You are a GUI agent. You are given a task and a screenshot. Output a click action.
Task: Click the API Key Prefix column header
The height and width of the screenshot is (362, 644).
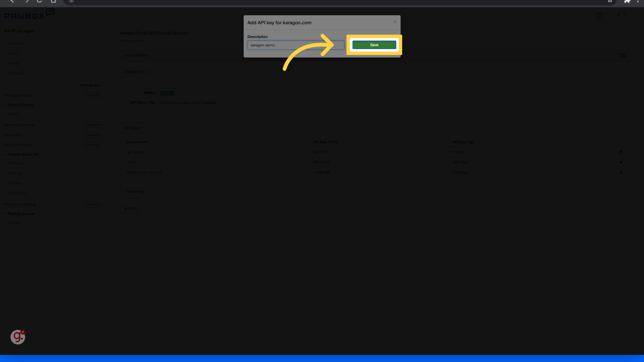(325, 142)
